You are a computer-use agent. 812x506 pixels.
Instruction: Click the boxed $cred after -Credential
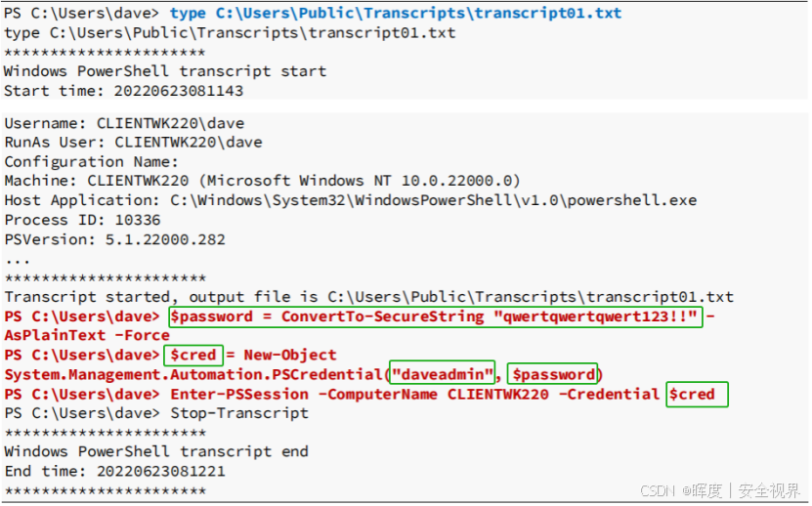click(697, 395)
